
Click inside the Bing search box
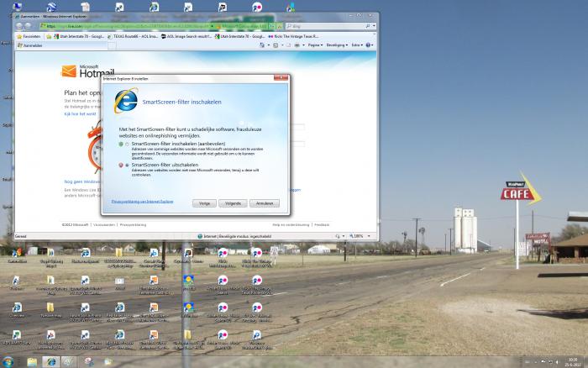(326, 26)
